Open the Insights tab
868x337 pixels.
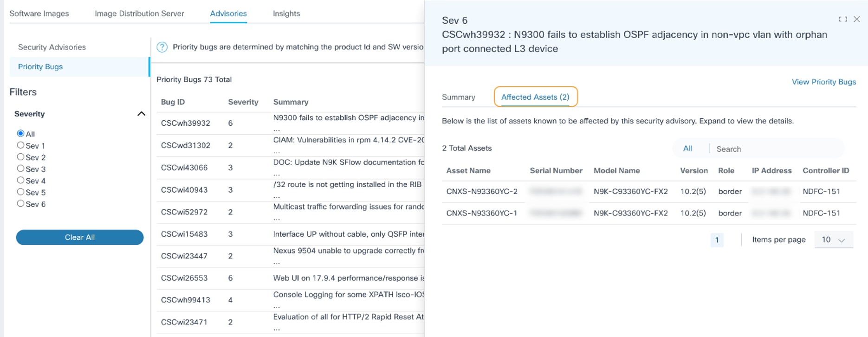(x=286, y=13)
